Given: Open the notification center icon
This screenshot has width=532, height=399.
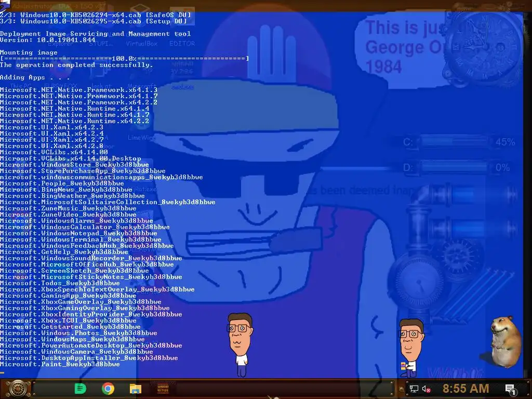Looking at the screenshot, I should 511,389.
